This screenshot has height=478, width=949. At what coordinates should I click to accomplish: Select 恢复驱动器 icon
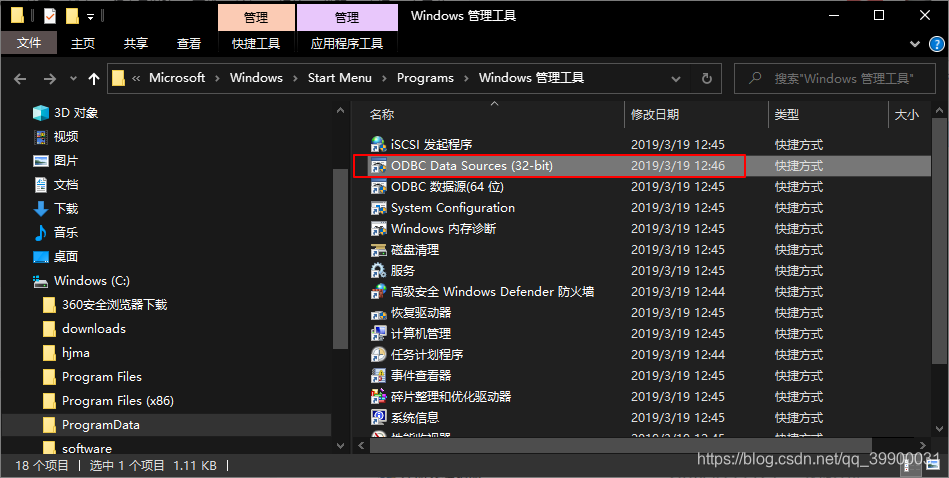click(378, 313)
